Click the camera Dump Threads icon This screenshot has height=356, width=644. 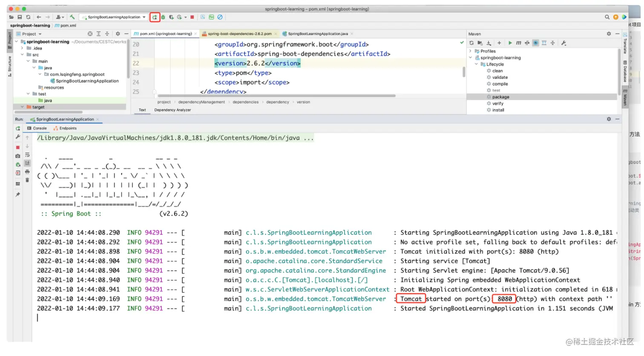(x=18, y=156)
